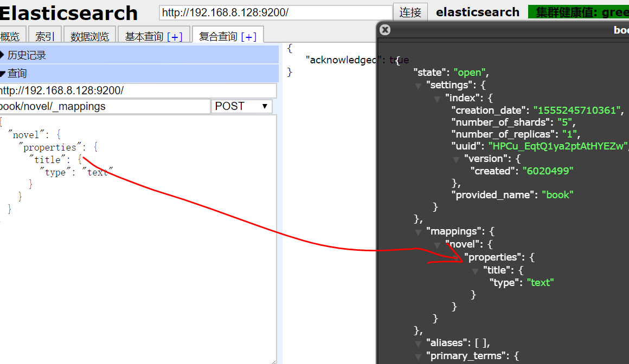Add new 复合查询 tab with plus

249,37
